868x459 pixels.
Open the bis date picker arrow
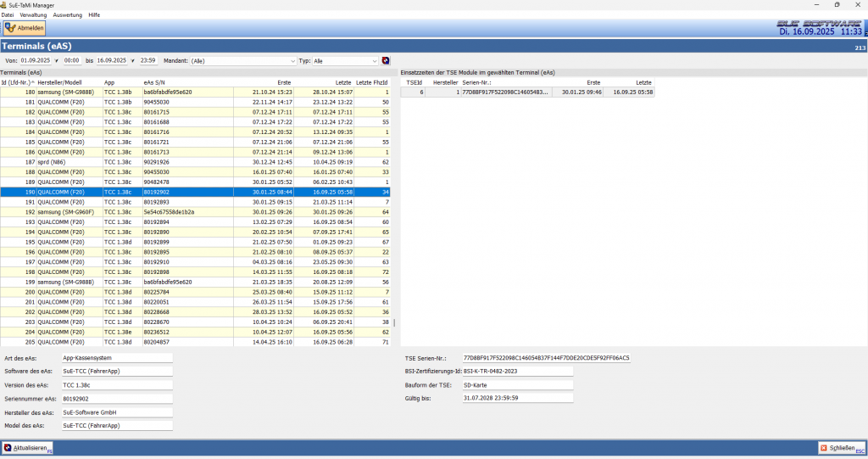[x=134, y=61]
